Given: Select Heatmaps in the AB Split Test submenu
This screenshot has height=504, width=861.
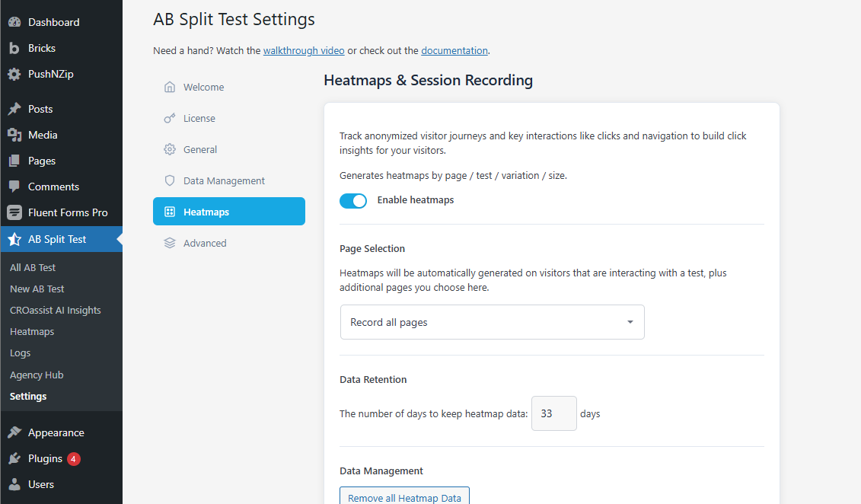Looking at the screenshot, I should (30, 331).
